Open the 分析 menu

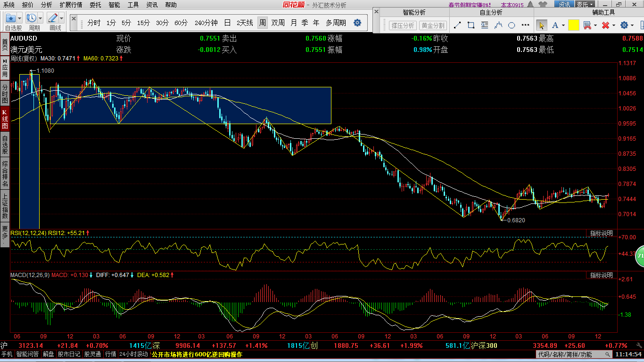pos(46,5)
